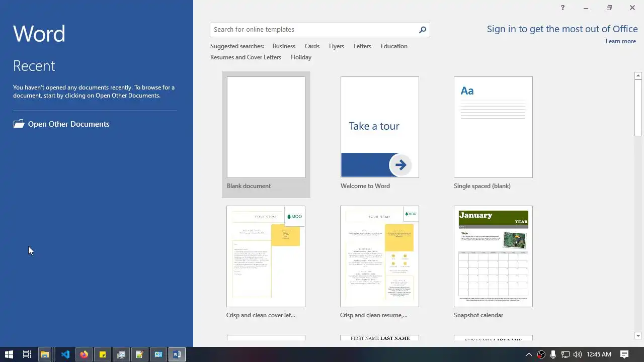Select the Business suggested search
Image resolution: width=644 pixels, height=362 pixels.
coord(284,46)
